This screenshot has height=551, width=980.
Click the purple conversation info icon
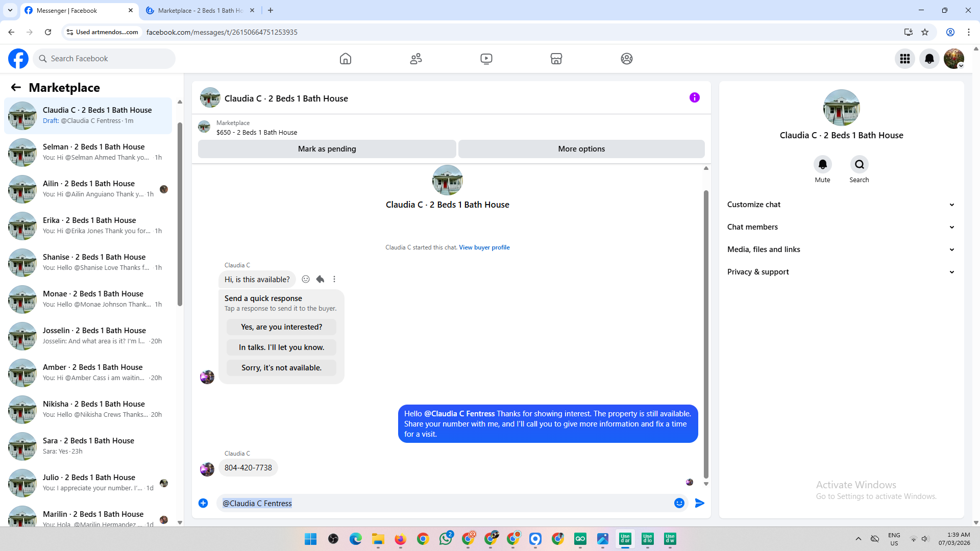[x=694, y=97]
